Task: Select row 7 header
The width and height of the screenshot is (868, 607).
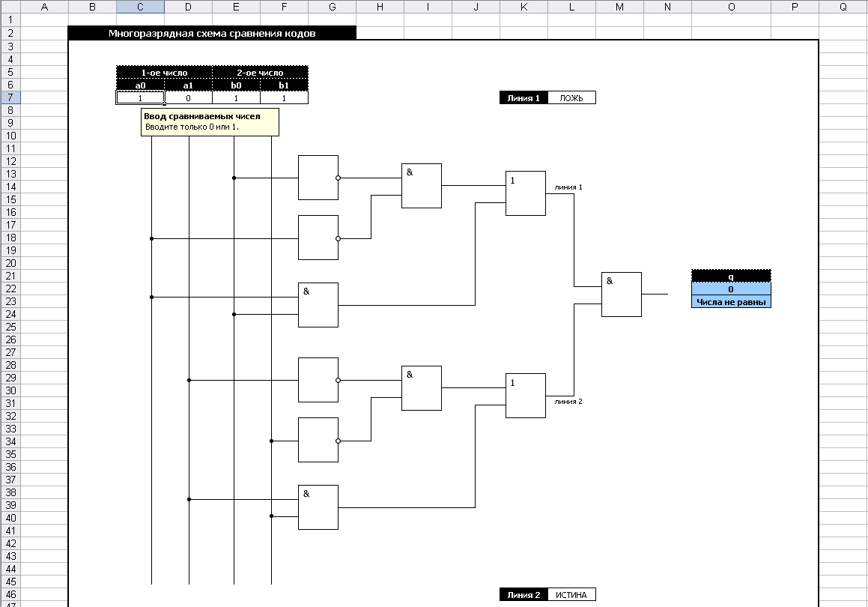Action: [10, 97]
